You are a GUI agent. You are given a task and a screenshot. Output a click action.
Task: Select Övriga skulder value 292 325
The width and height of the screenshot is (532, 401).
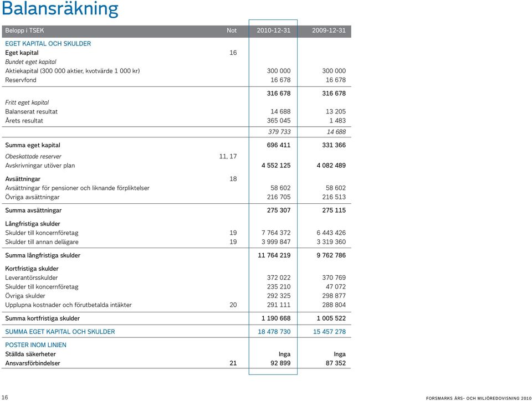[279, 296]
